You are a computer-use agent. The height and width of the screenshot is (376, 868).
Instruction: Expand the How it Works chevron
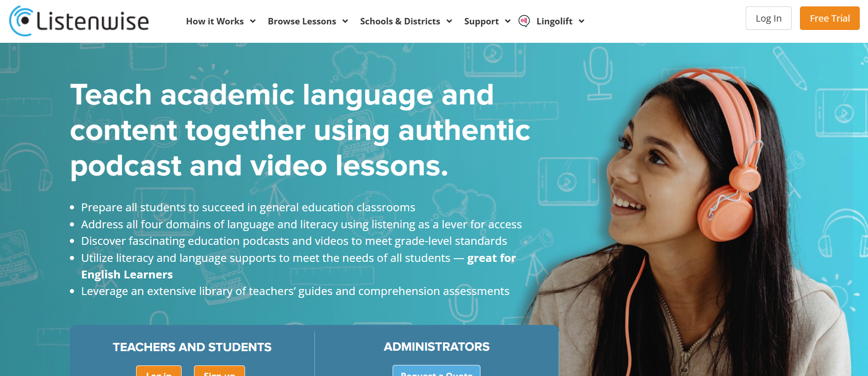(x=252, y=21)
